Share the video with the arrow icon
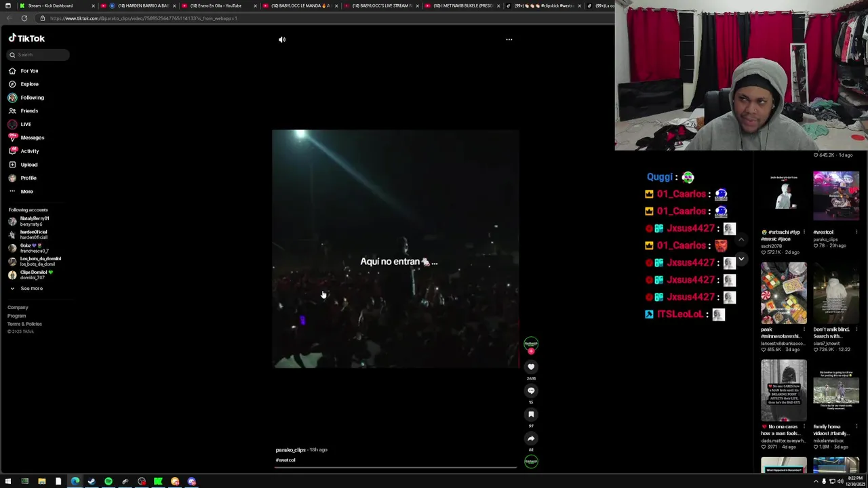 (x=531, y=438)
